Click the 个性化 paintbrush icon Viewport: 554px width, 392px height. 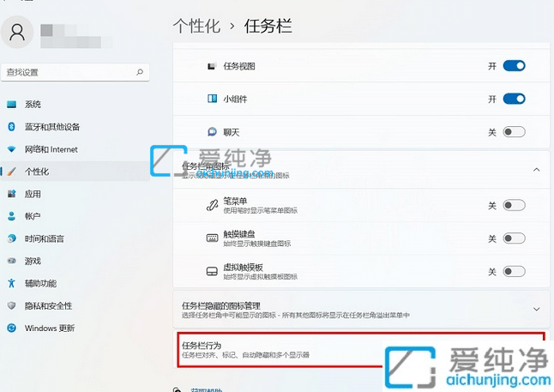click(x=12, y=172)
